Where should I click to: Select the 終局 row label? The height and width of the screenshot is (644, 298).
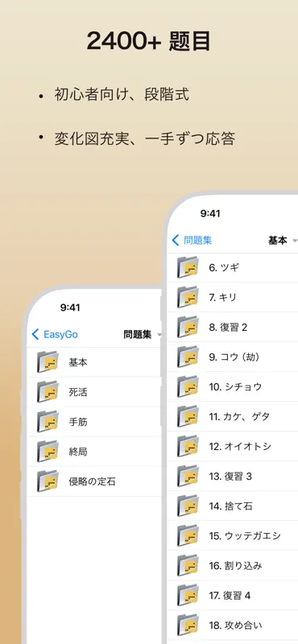pos(78,452)
